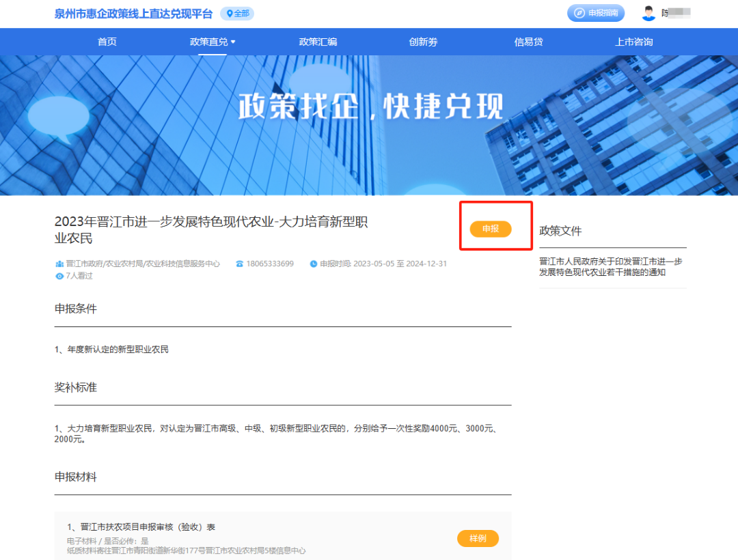Click the organization icon before 晋江市政府
This screenshot has width=738, height=560.
point(59,264)
